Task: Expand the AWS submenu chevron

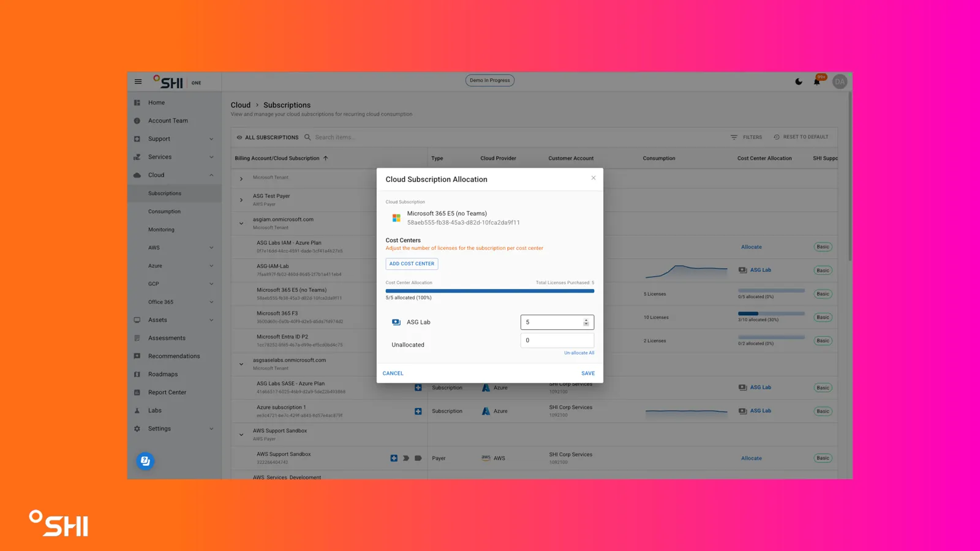Action: (x=211, y=247)
